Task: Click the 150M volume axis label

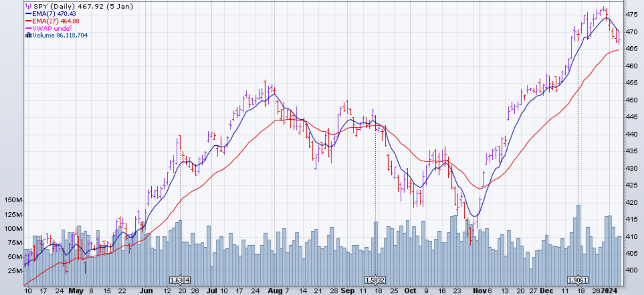Action: (13, 200)
